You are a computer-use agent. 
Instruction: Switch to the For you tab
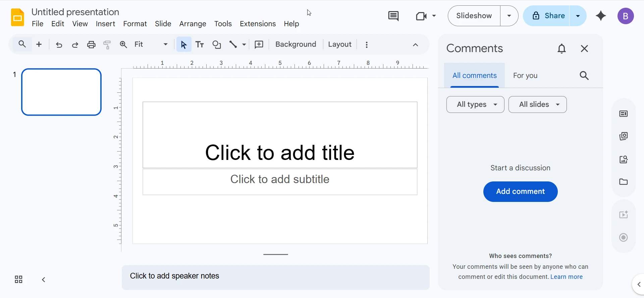525,76
